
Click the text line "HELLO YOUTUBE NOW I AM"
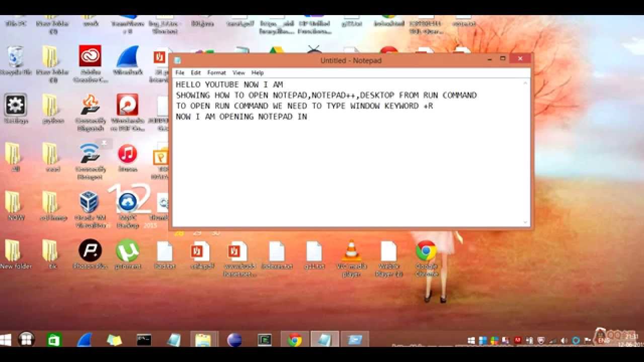coord(229,84)
